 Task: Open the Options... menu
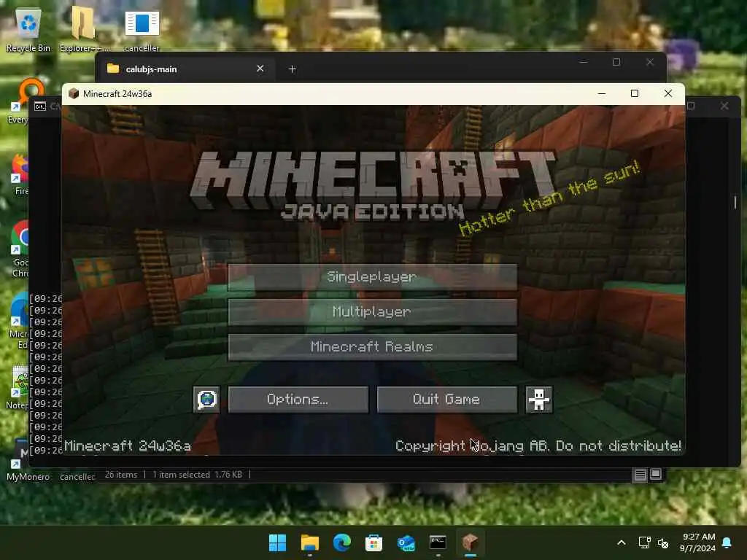298,399
